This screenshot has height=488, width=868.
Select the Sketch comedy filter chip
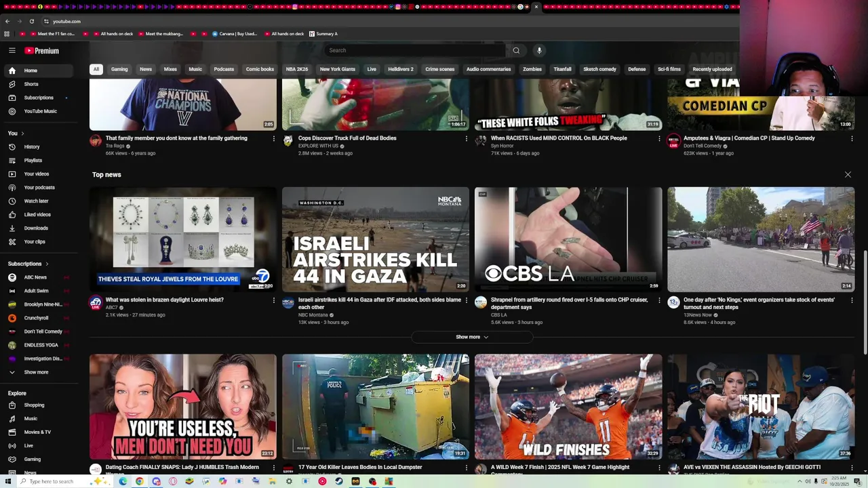pyautogui.click(x=600, y=69)
